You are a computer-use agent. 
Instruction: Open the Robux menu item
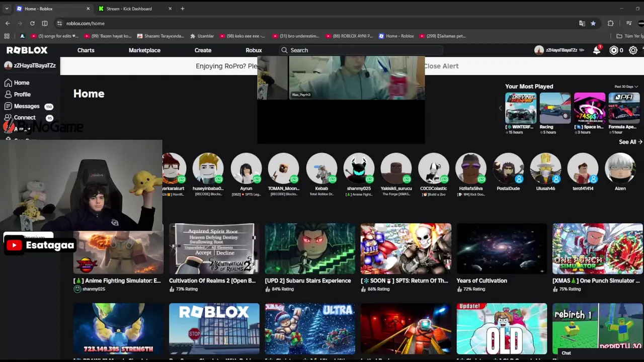click(254, 50)
